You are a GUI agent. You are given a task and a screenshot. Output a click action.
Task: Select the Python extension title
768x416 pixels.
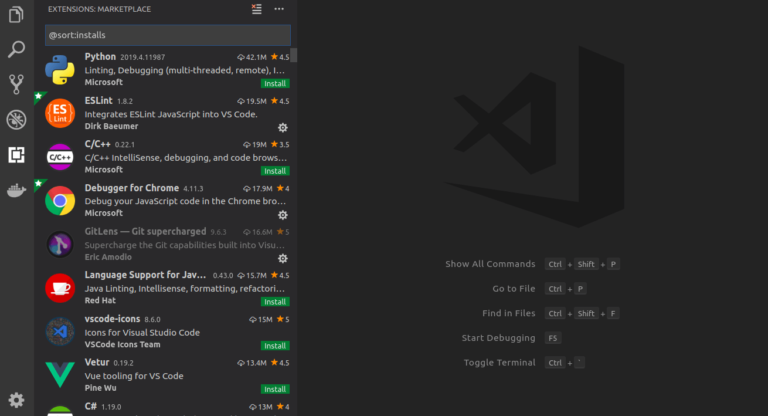pos(100,57)
